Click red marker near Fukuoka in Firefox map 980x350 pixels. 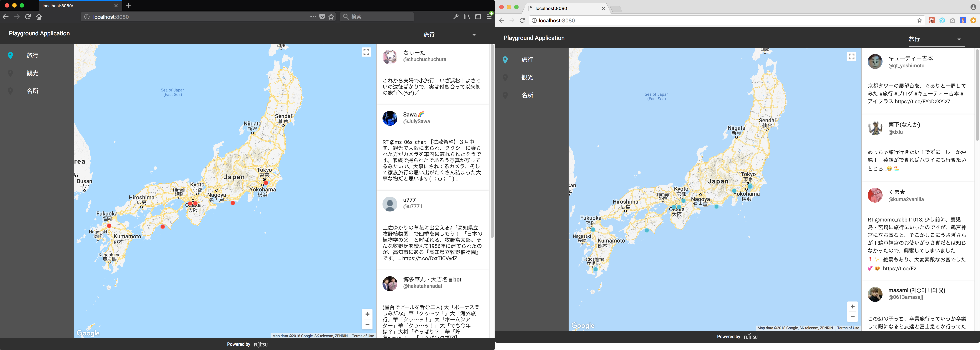tap(109, 226)
